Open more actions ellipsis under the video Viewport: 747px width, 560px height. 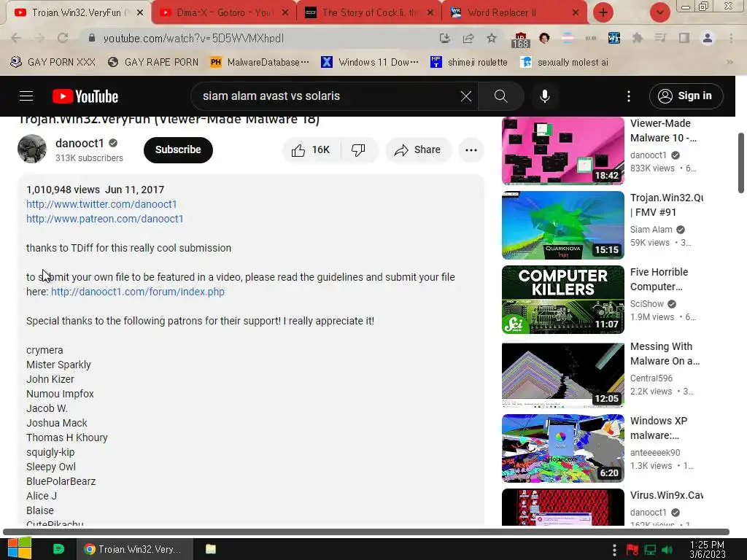(471, 150)
